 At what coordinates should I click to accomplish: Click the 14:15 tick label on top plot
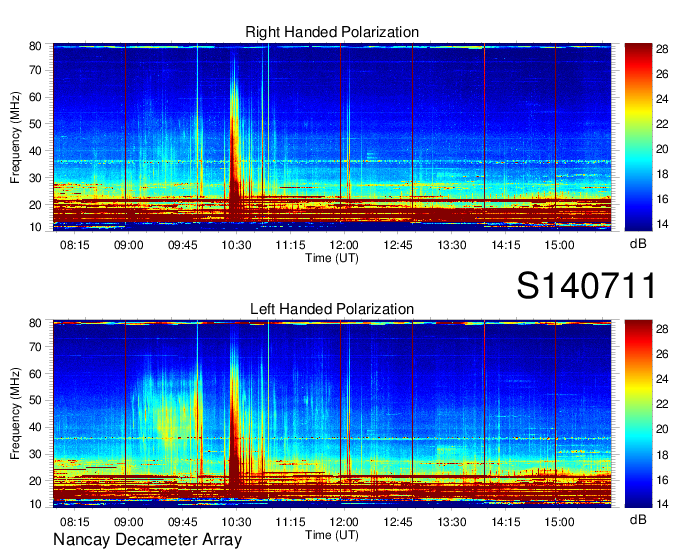pyautogui.click(x=506, y=245)
